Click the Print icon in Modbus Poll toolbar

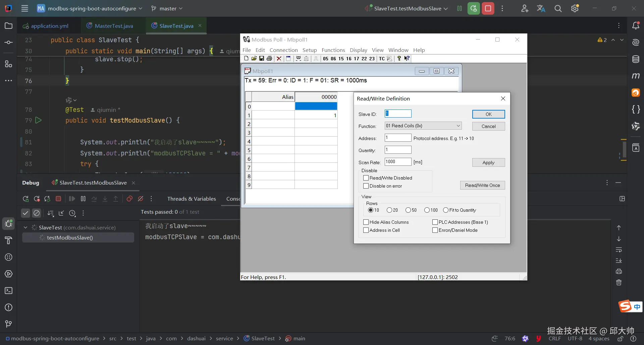(x=269, y=59)
